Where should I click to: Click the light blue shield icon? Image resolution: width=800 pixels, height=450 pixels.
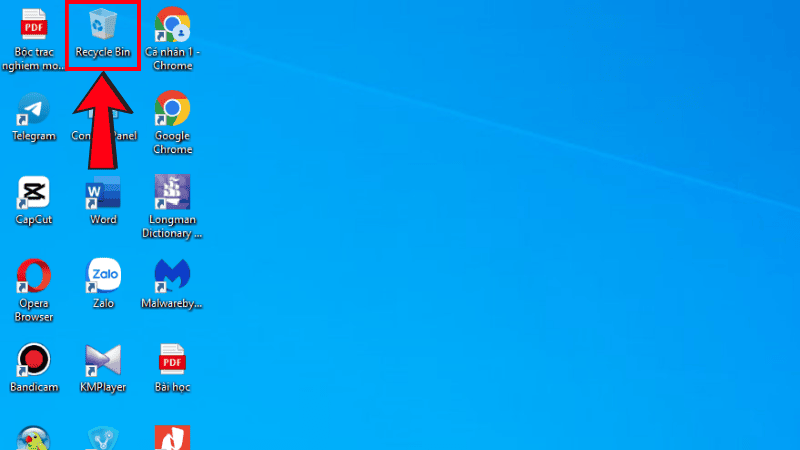(x=103, y=438)
